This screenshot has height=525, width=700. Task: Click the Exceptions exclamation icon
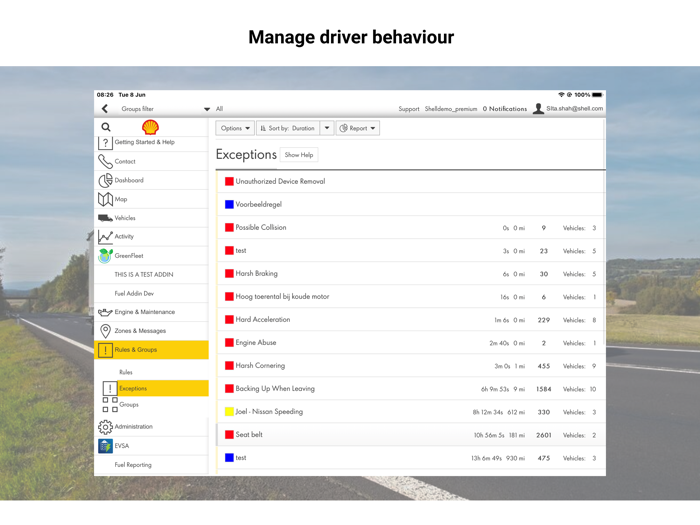110,388
